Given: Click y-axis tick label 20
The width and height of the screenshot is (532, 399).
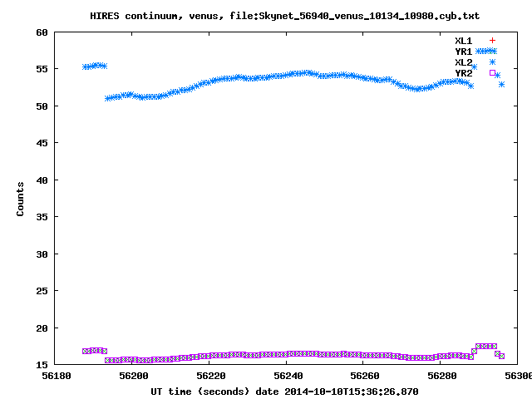Looking at the screenshot, I should [x=42, y=328].
